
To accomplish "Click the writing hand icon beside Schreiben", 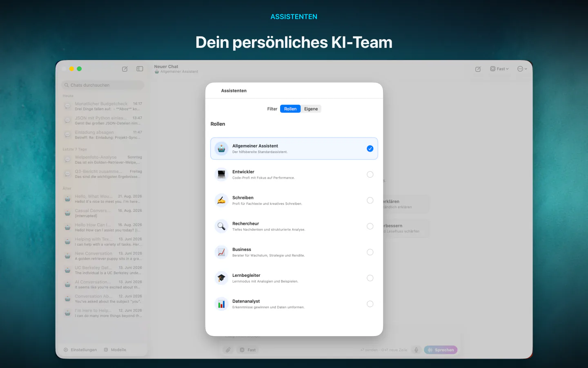I will point(221,200).
